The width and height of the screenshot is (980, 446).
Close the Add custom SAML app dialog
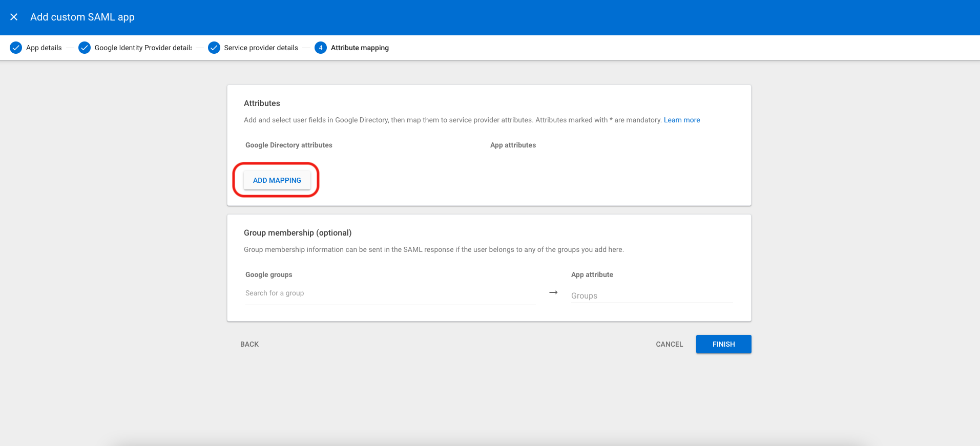(14, 17)
